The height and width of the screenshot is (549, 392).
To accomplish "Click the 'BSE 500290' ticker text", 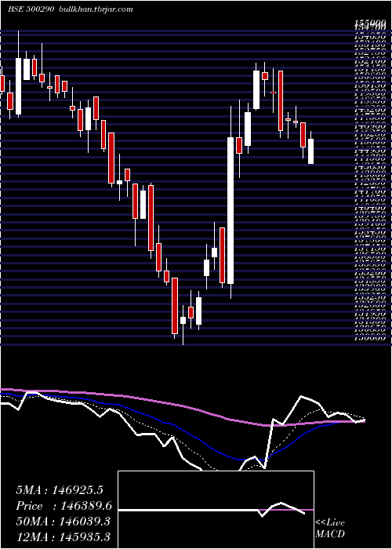I will pyautogui.click(x=31, y=9).
